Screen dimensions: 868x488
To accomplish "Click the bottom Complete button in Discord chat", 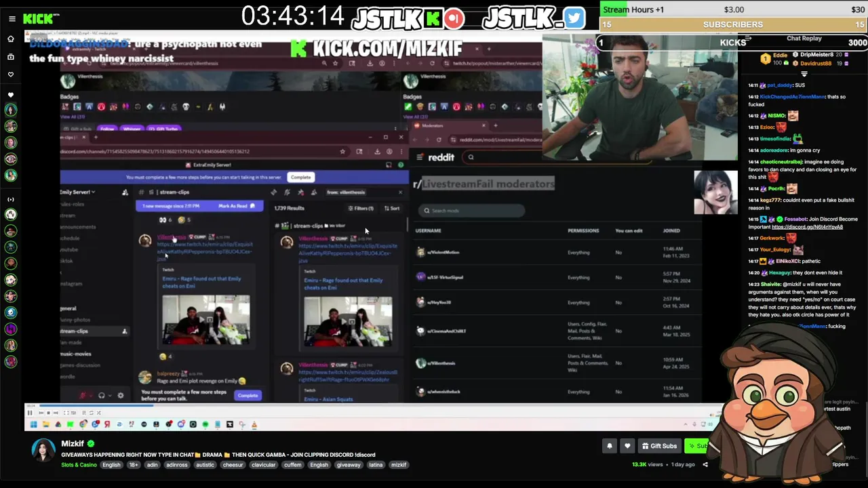I will coord(248,396).
